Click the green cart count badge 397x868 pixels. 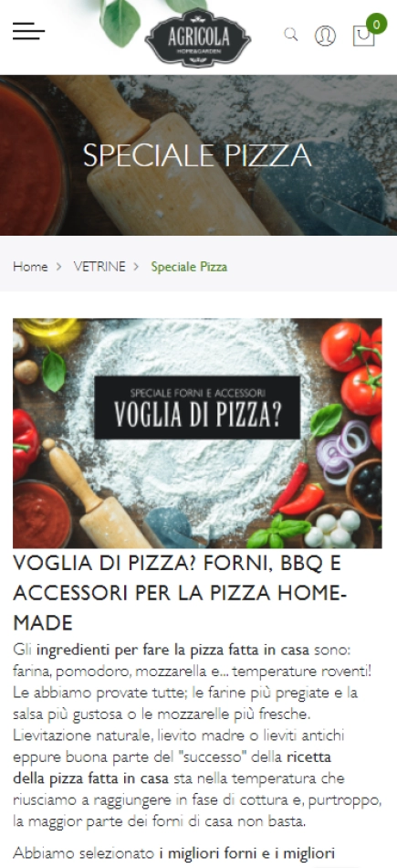[377, 24]
